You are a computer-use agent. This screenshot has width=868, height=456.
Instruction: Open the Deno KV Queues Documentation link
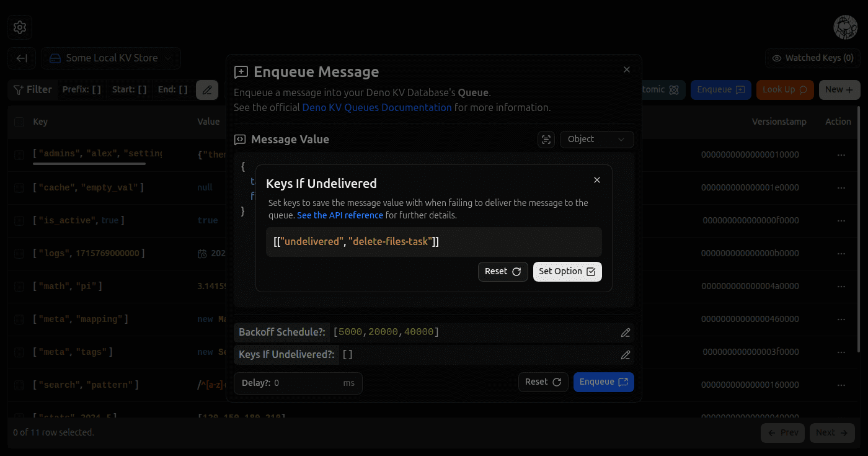click(377, 107)
